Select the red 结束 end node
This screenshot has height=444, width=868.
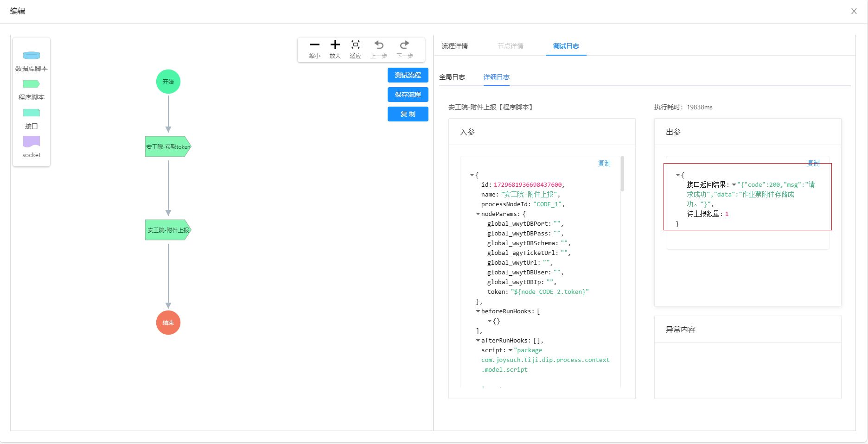(x=168, y=323)
